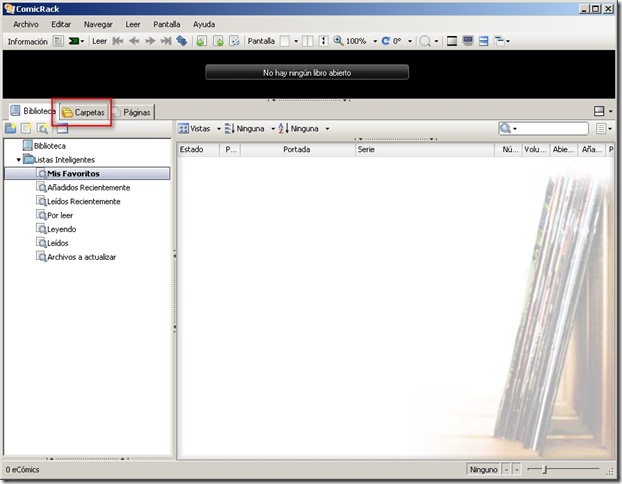Screen dimensions: 622x484
Task: Toggle the fullscreen icon in toolbar
Action: (452, 41)
